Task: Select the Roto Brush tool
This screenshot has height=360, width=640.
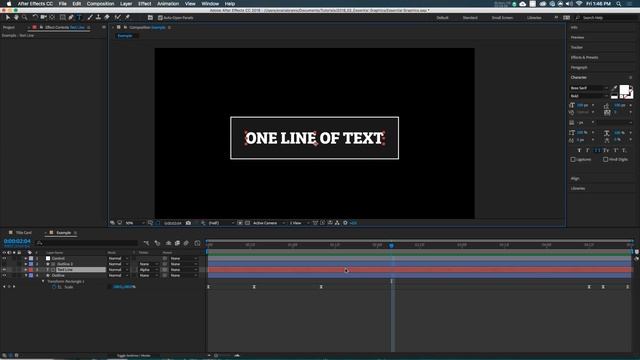Action: (x=118, y=18)
